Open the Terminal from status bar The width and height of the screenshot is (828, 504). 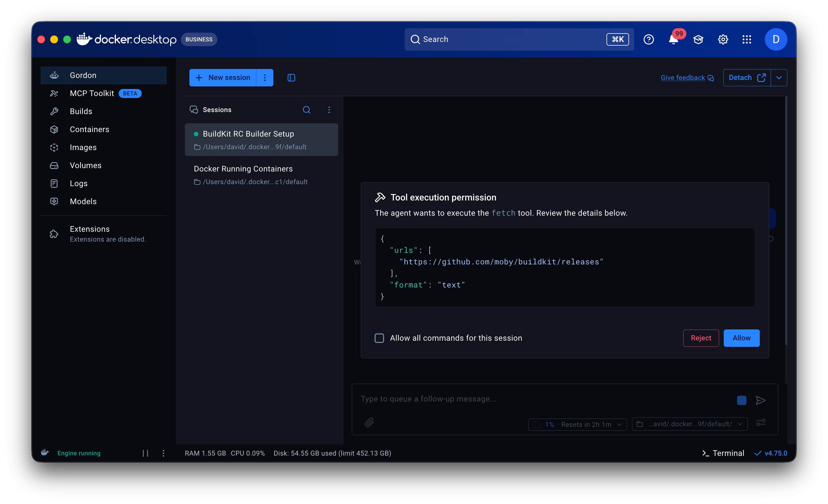click(723, 453)
